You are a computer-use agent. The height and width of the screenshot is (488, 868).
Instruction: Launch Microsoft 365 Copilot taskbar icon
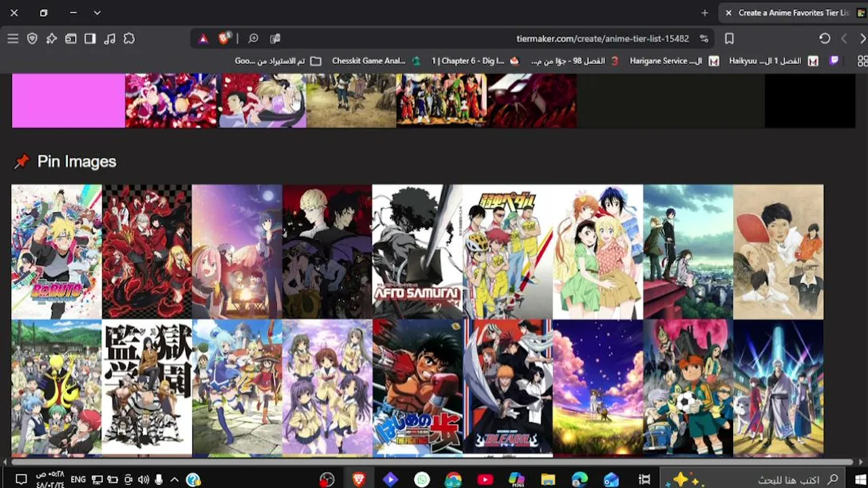click(x=517, y=480)
